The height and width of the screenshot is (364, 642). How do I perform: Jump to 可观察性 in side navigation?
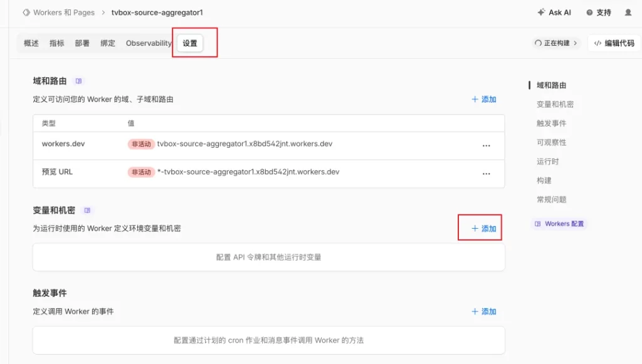551,142
